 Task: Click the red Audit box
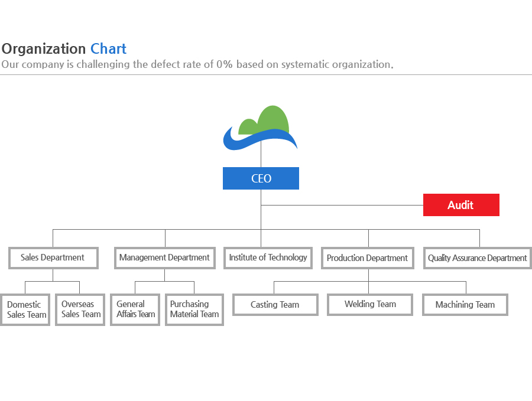(461, 205)
